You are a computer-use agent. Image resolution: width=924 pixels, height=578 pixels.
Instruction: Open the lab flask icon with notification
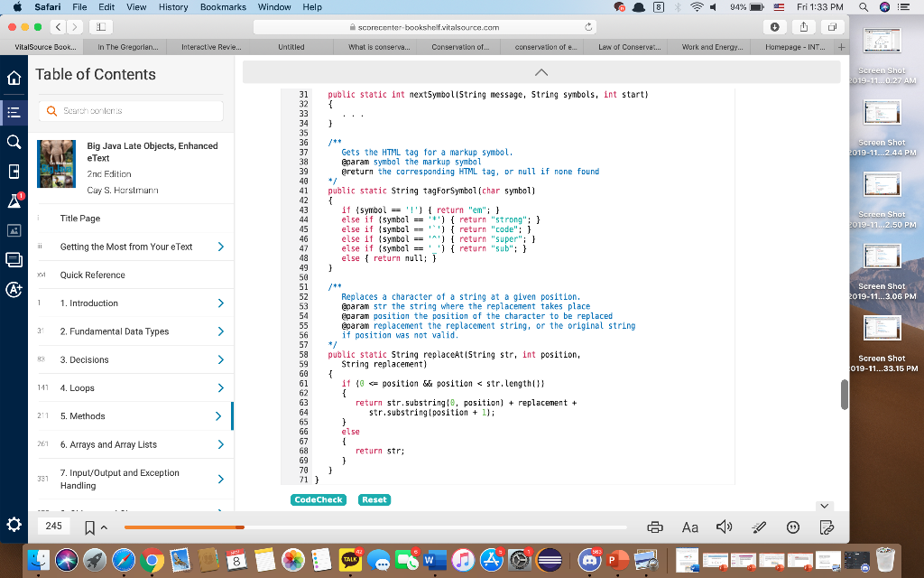tap(14, 200)
